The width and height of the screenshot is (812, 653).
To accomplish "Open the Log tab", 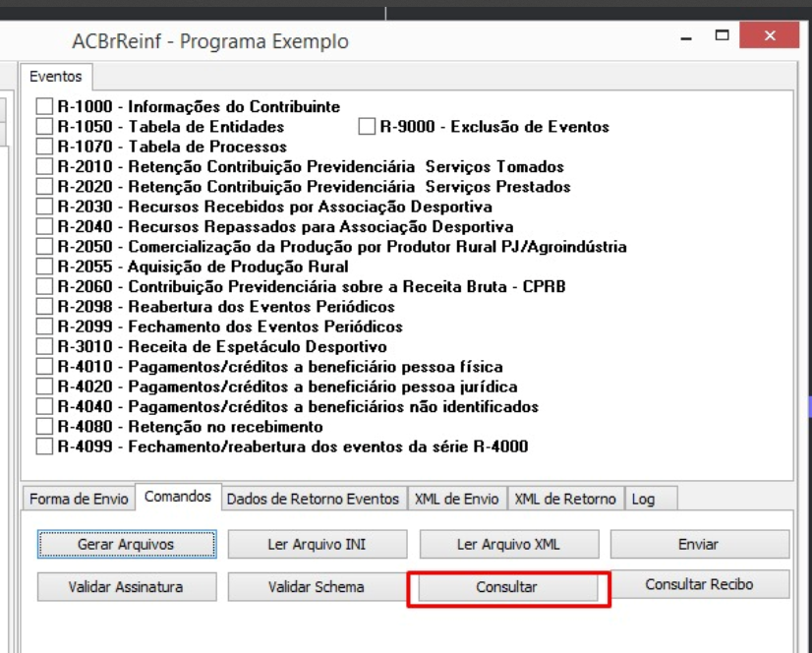I will pos(651,499).
